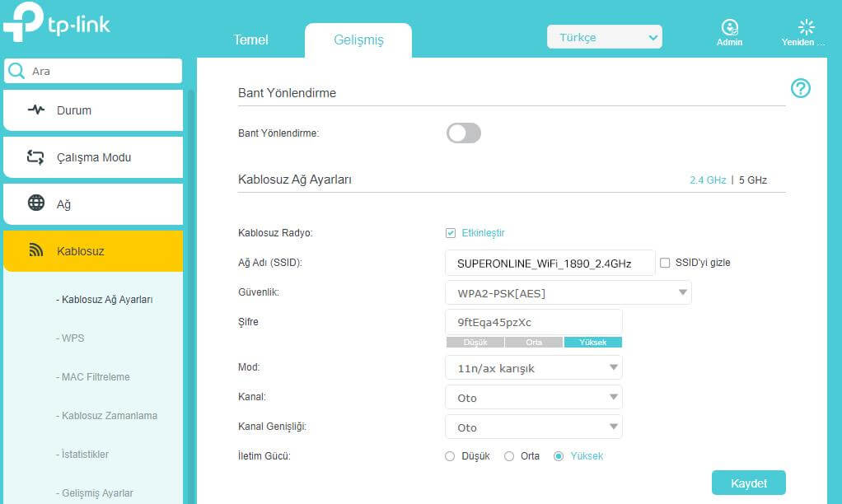Click the Yeniden restart spinner icon
The width and height of the screenshot is (842, 504).
pos(806,27)
